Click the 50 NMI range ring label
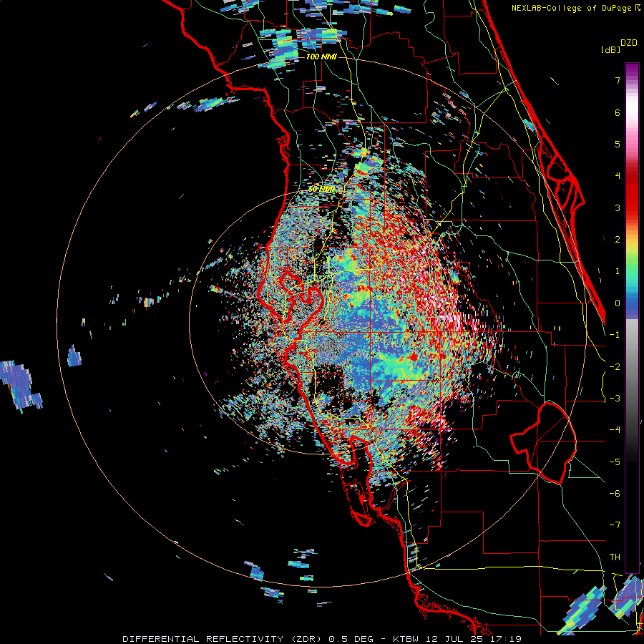The height and width of the screenshot is (644, 644). [321, 189]
